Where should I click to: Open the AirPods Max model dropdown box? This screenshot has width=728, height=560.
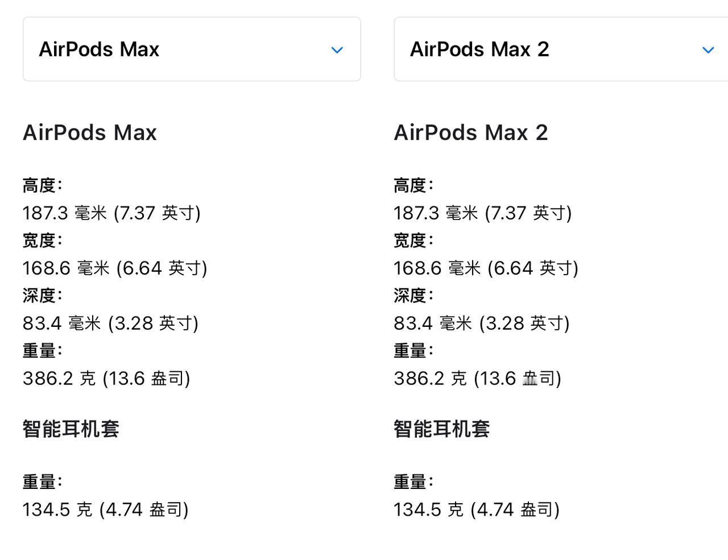191,49
